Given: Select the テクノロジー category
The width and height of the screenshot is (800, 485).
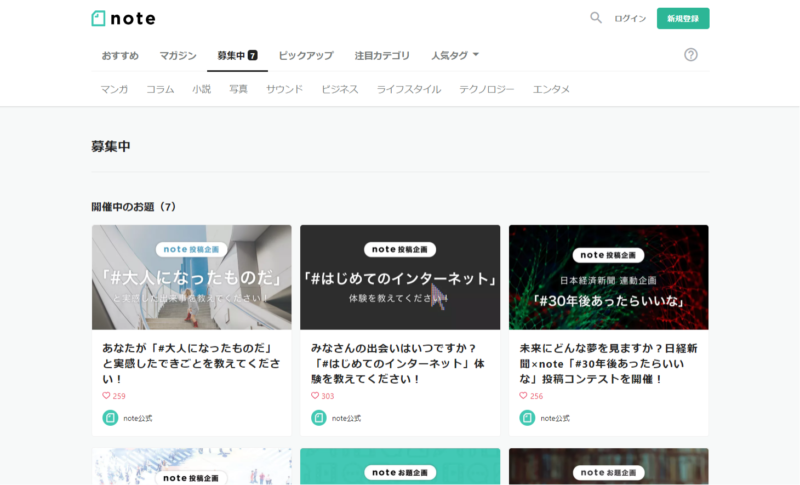Looking at the screenshot, I should tap(487, 89).
